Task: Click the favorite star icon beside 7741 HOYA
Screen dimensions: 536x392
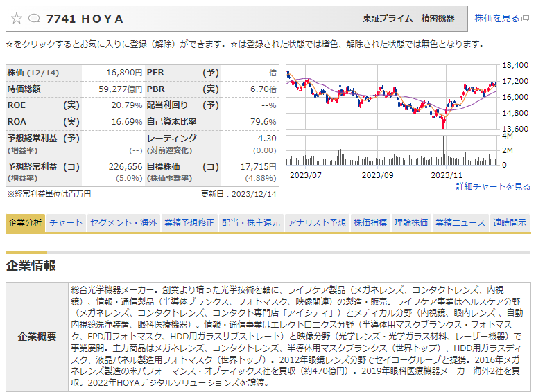Action: (17, 18)
